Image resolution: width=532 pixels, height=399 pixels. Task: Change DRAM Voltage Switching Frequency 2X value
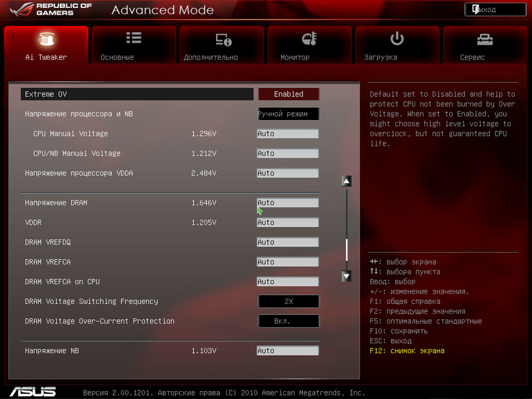pos(288,302)
